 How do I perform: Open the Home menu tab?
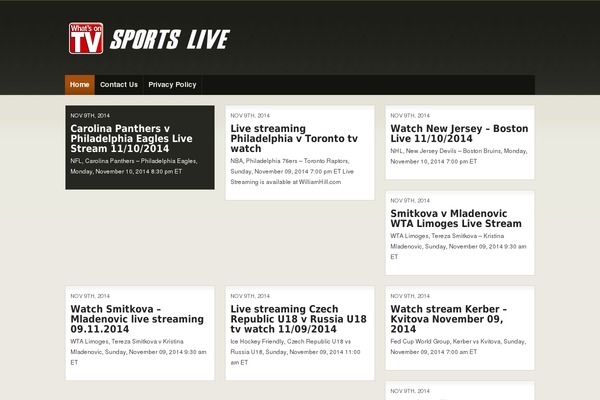[80, 85]
